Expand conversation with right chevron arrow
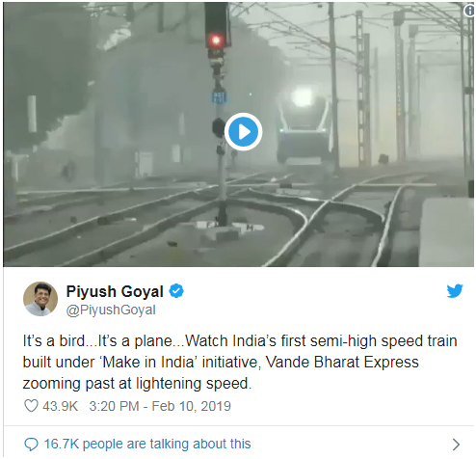 (x=456, y=445)
